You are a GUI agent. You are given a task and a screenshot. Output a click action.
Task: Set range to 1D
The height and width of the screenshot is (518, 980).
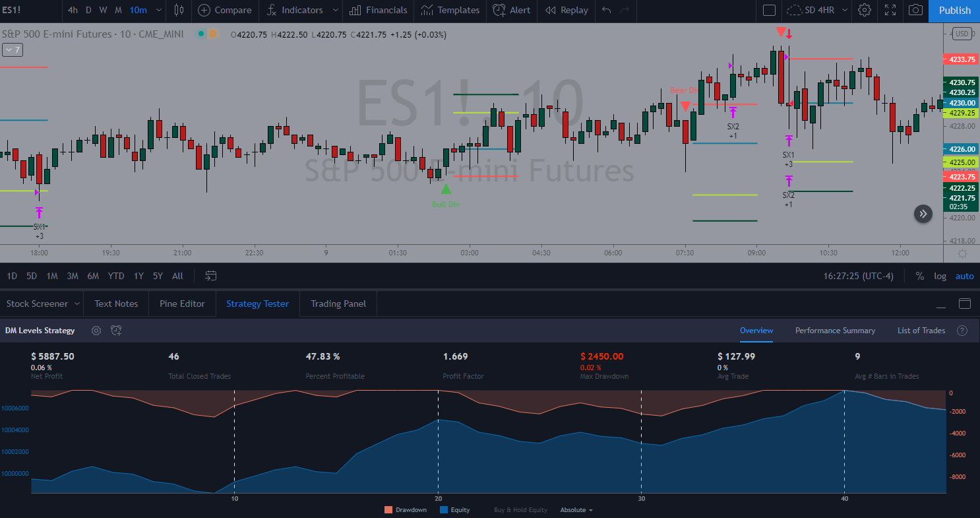[12, 276]
